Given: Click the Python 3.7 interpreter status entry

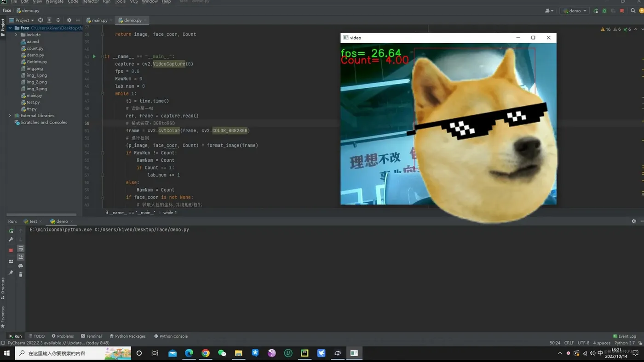Looking at the screenshot, I should 624,343.
